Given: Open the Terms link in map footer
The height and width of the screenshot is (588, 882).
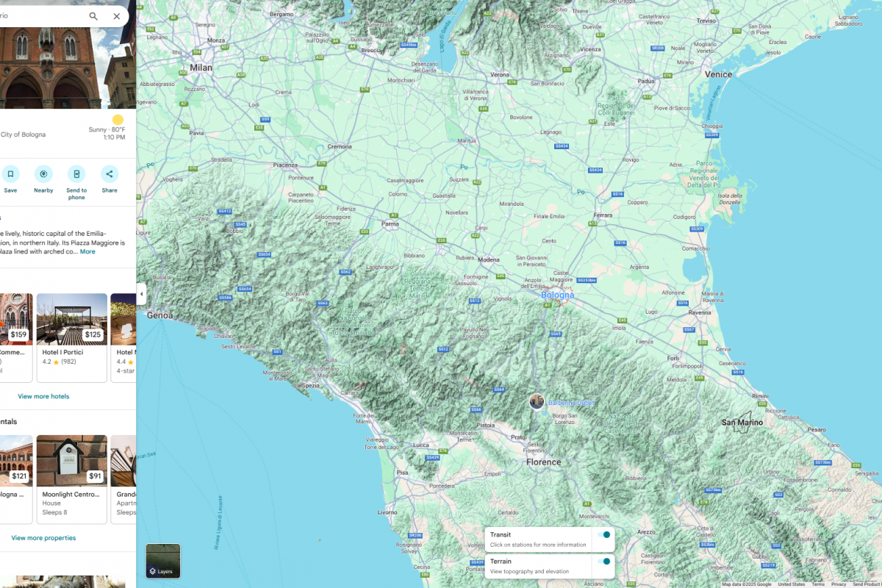Looking at the screenshot, I should 818,584.
